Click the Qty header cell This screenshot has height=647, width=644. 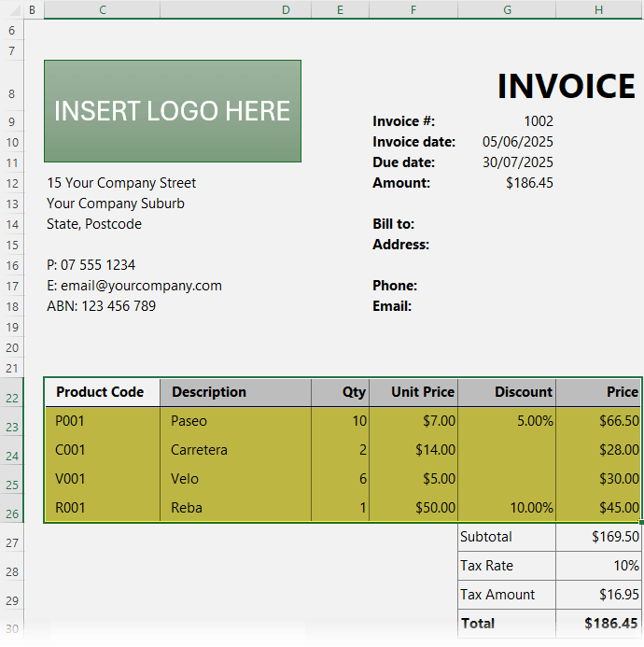pyautogui.click(x=340, y=392)
